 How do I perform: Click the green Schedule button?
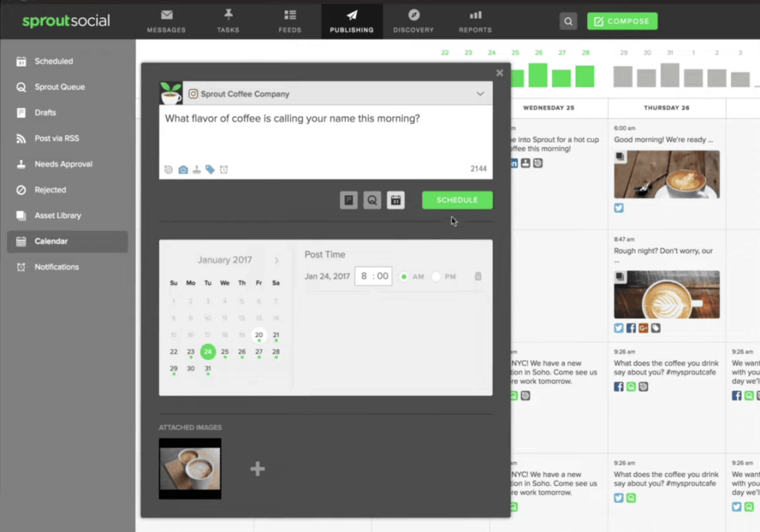coord(457,200)
